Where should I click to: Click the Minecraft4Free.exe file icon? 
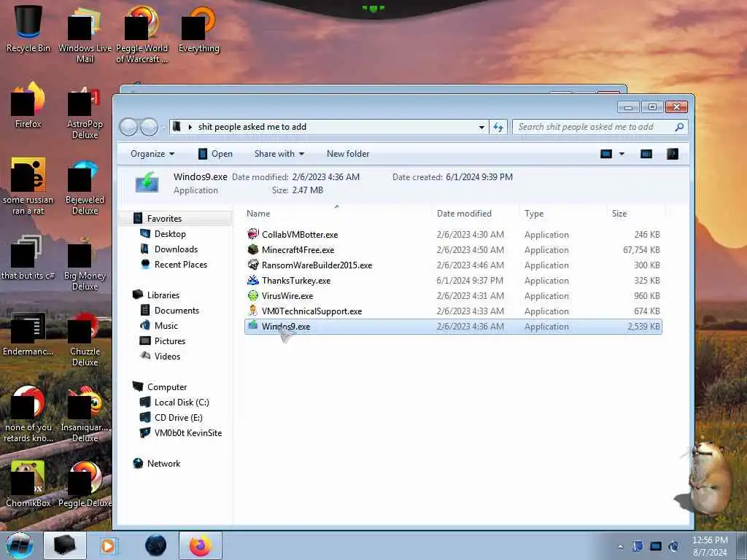point(253,249)
